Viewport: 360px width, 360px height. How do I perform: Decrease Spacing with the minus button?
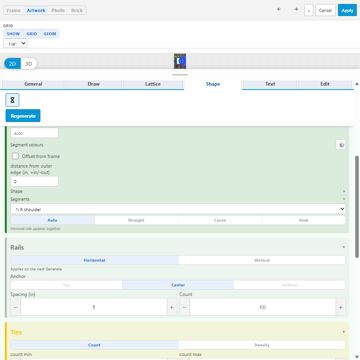tap(15, 307)
